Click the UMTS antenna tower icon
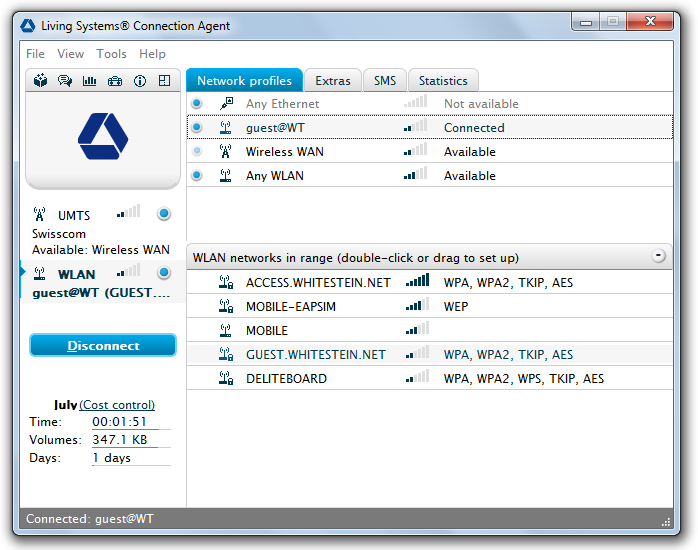This screenshot has width=698, height=550. click(40, 214)
